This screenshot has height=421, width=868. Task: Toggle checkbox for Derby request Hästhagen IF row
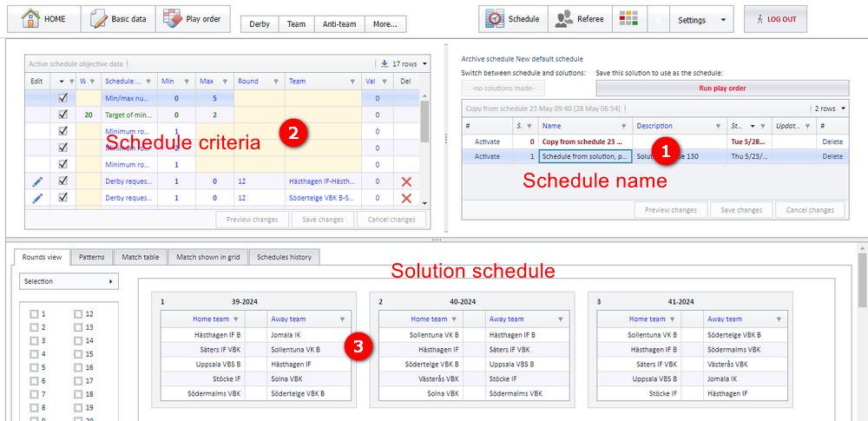(62, 181)
